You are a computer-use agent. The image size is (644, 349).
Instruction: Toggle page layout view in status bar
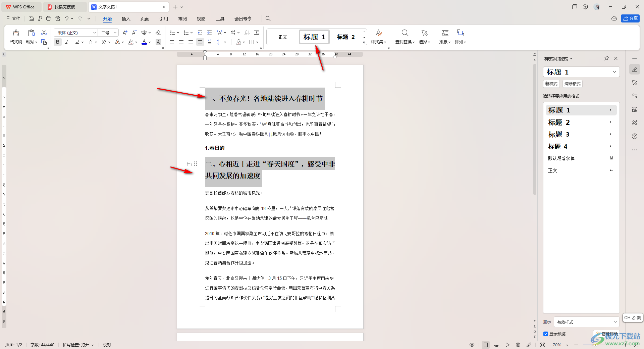(x=486, y=345)
